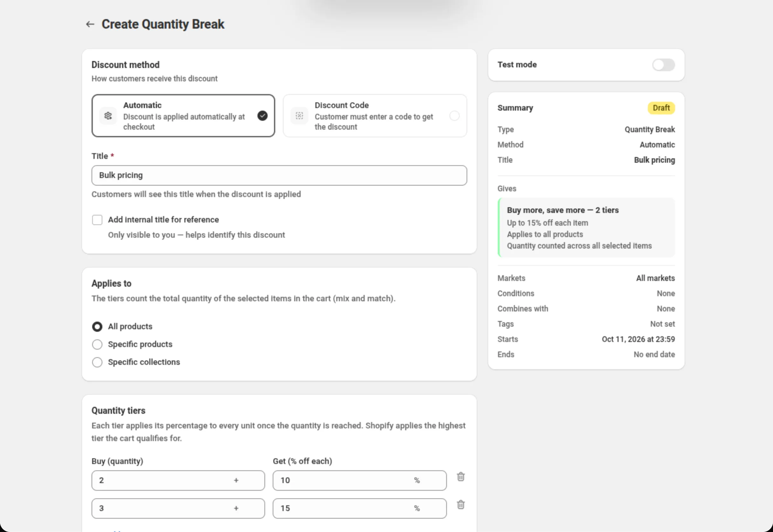The width and height of the screenshot is (773, 532).
Task: Click the Applies to section heading
Action: click(x=111, y=284)
